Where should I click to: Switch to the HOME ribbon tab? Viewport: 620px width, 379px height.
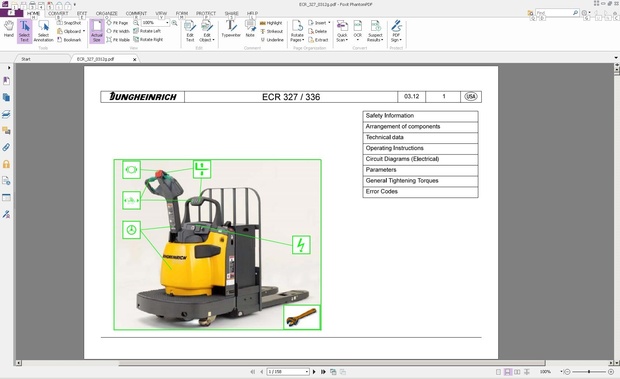coord(34,13)
